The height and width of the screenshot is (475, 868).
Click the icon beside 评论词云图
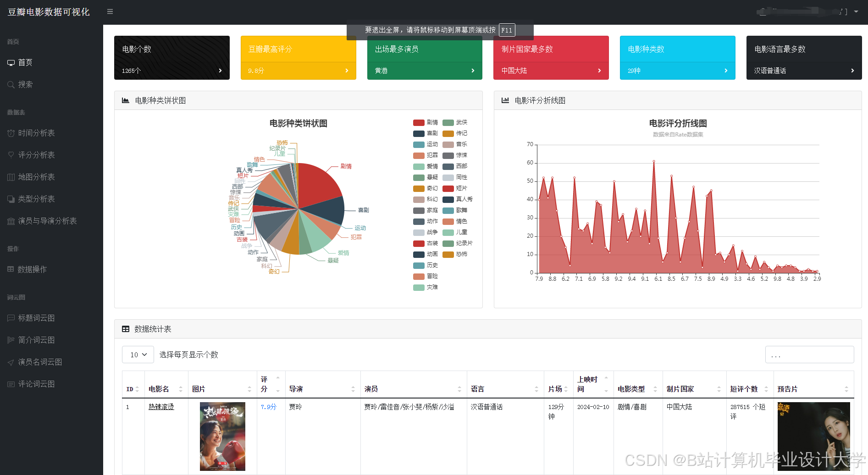click(x=11, y=384)
